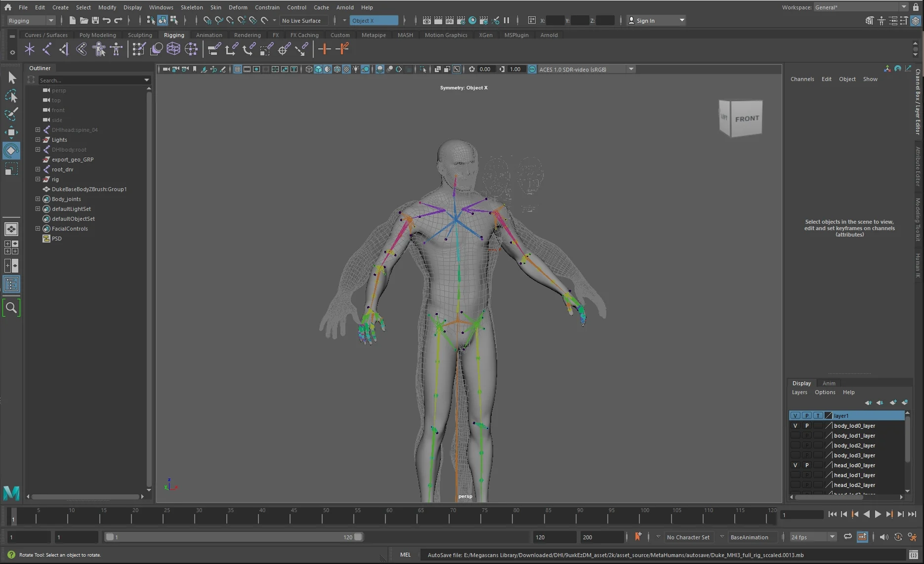Click the Symmetry Object X field
The image size is (924, 564).
(x=374, y=20)
